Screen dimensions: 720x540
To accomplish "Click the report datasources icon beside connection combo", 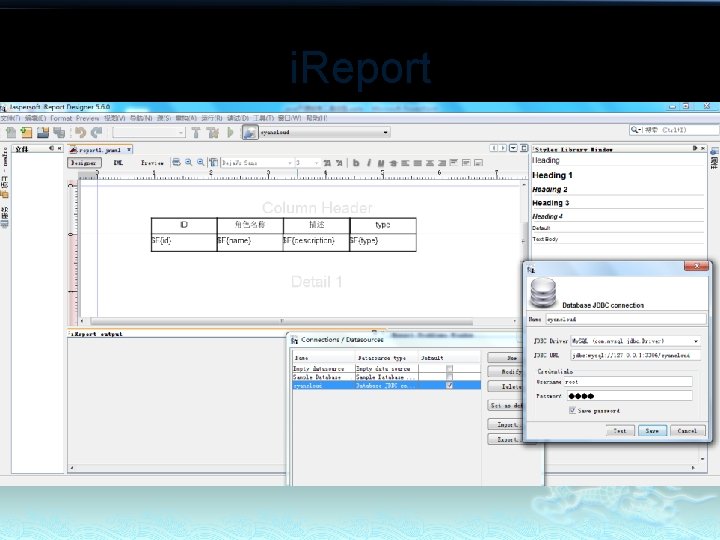I will pos(250,133).
